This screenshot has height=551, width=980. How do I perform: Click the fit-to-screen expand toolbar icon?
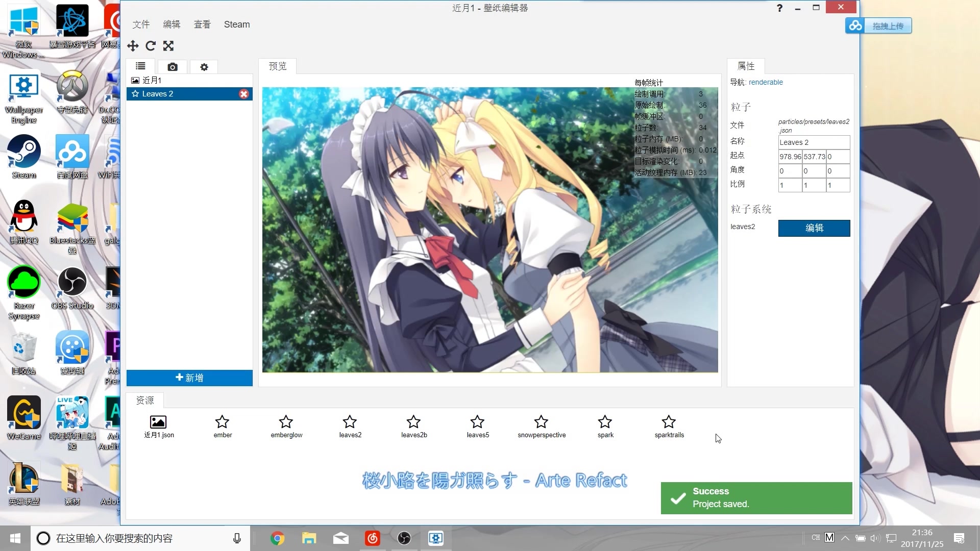coord(168,46)
